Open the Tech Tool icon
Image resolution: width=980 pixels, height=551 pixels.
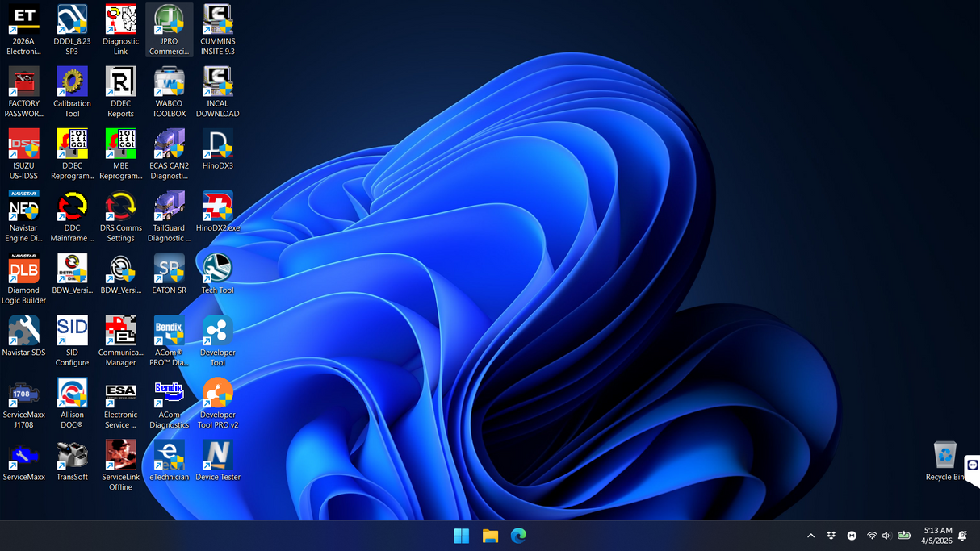click(217, 273)
